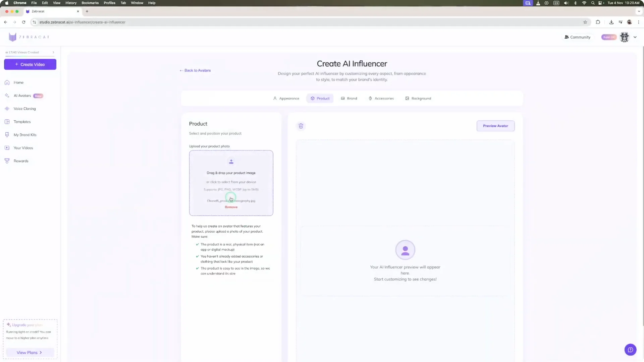Delete the uploaded product photo via trash icon
This screenshot has width=644, height=362.
coord(301,126)
